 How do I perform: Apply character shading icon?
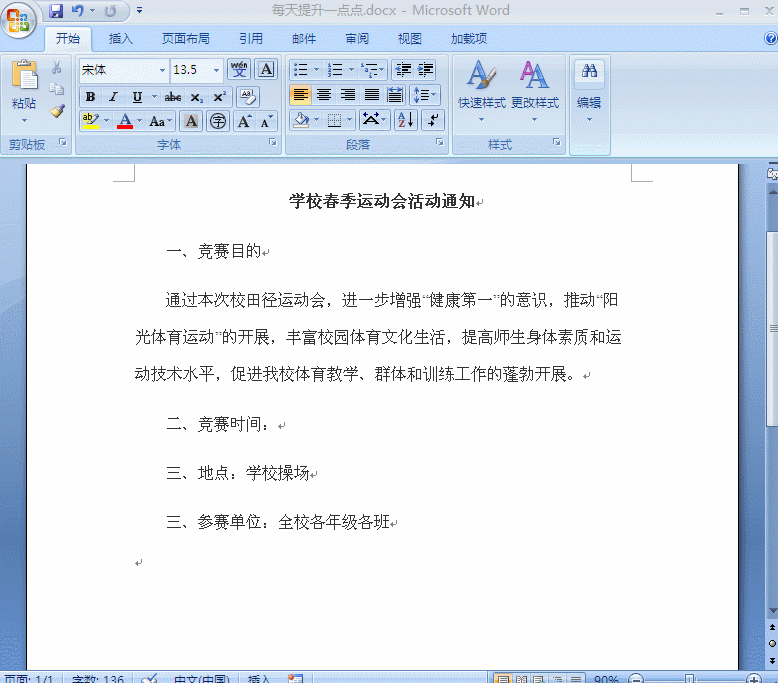[x=191, y=121]
